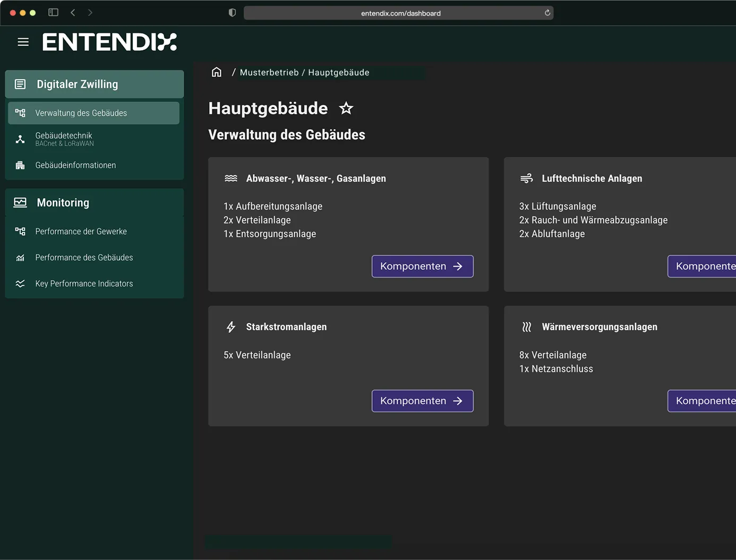736x560 pixels.
Task: Click the Gebäudeinformationen building icon
Action: (20, 165)
